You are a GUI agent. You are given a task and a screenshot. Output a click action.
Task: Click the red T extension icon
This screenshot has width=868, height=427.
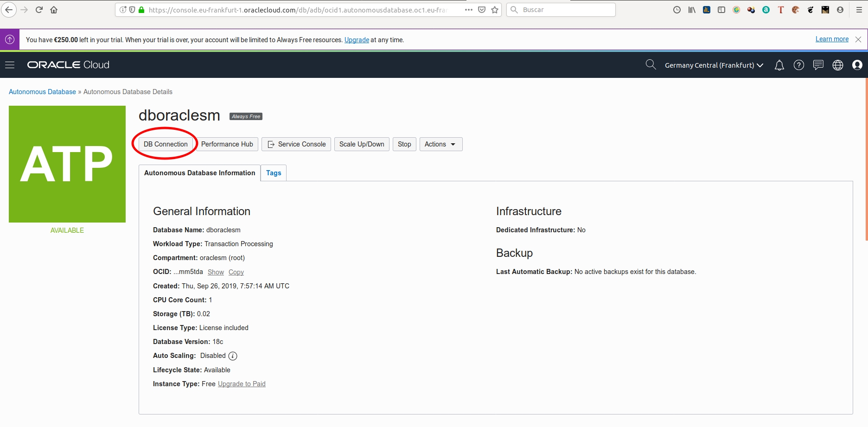point(781,10)
